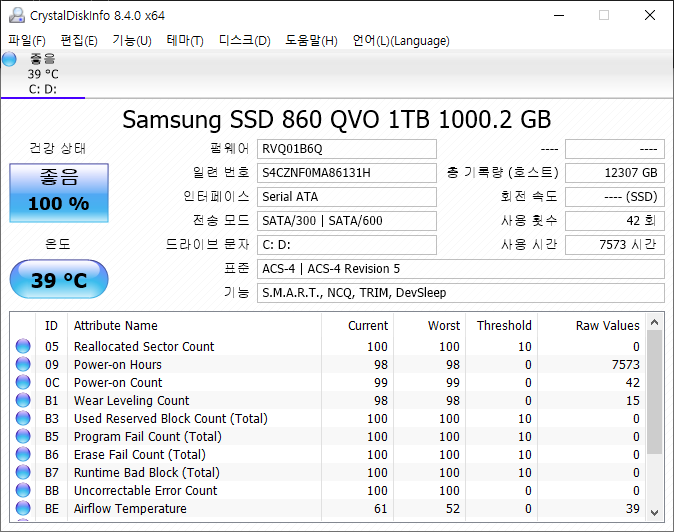Open the 도움말(H) menu

311,40
